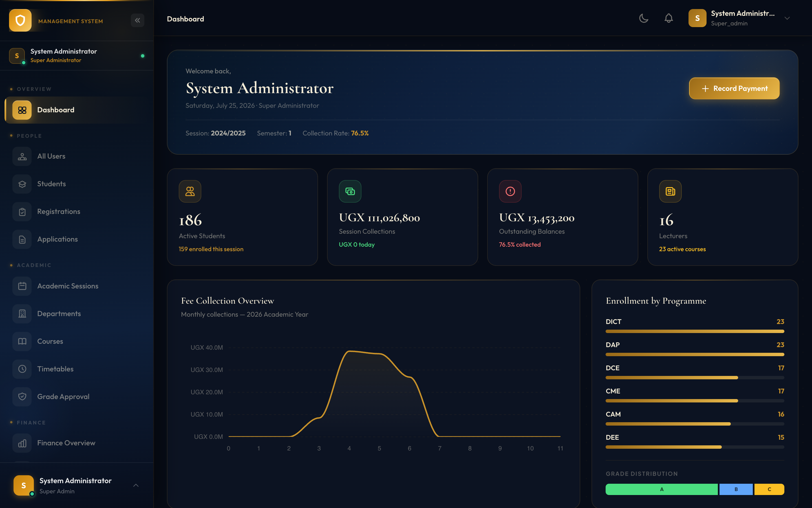The height and width of the screenshot is (508, 812).
Task: Click grade B blue segment
Action: pyautogui.click(x=736, y=489)
